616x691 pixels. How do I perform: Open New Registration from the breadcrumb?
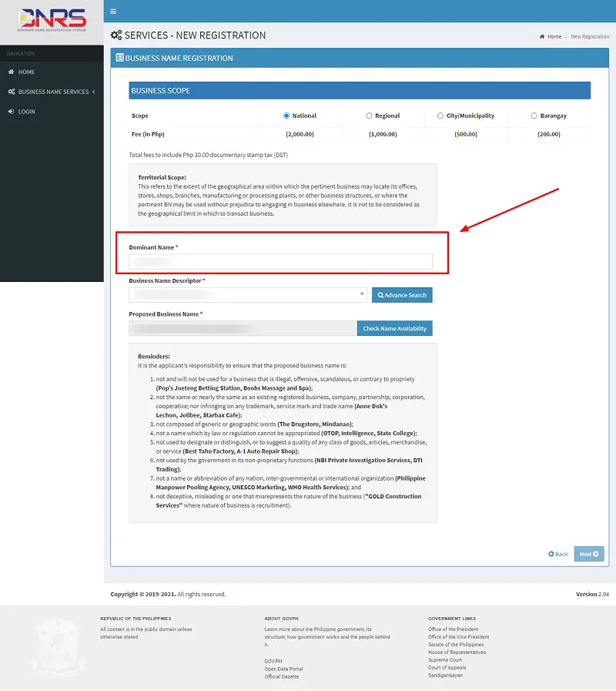(x=588, y=36)
